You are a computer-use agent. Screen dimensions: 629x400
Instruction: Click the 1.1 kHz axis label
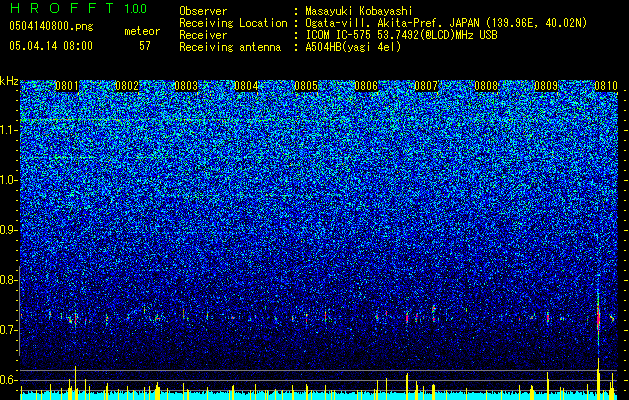tap(9, 130)
